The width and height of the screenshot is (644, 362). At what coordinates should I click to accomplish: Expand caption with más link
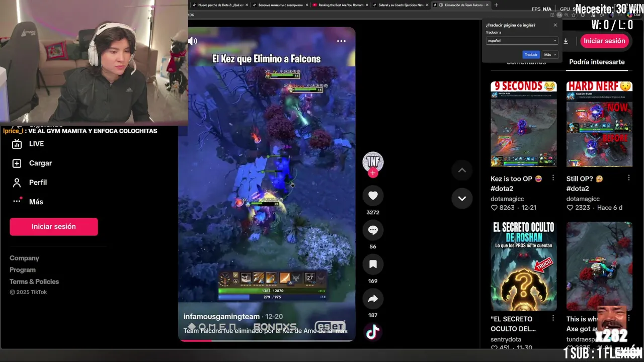(x=342, y=331)
